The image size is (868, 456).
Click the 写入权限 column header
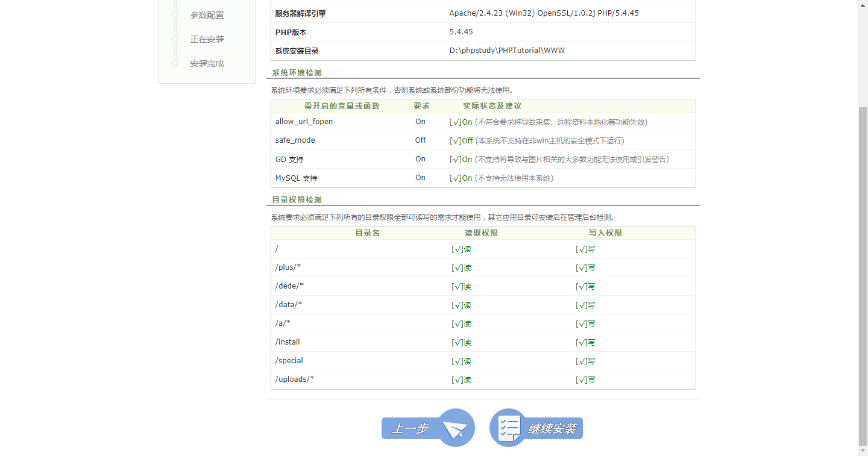coord(605,233)
